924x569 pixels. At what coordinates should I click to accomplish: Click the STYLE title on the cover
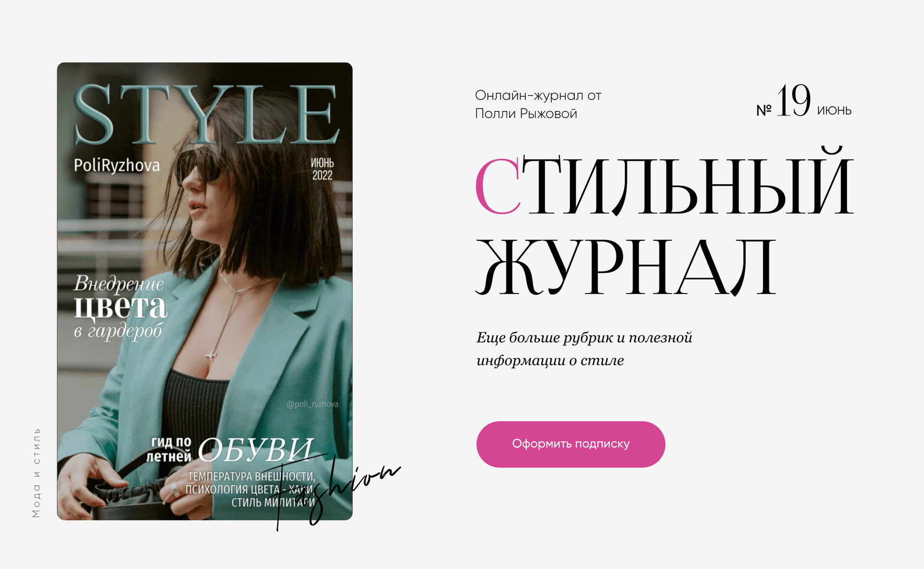[x=206, y=115]
